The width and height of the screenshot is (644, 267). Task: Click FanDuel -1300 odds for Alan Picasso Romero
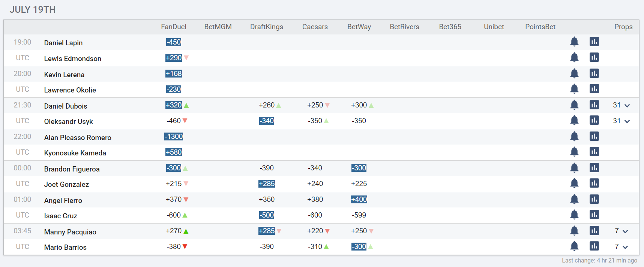pyautogui.click(x=174, y=136)
